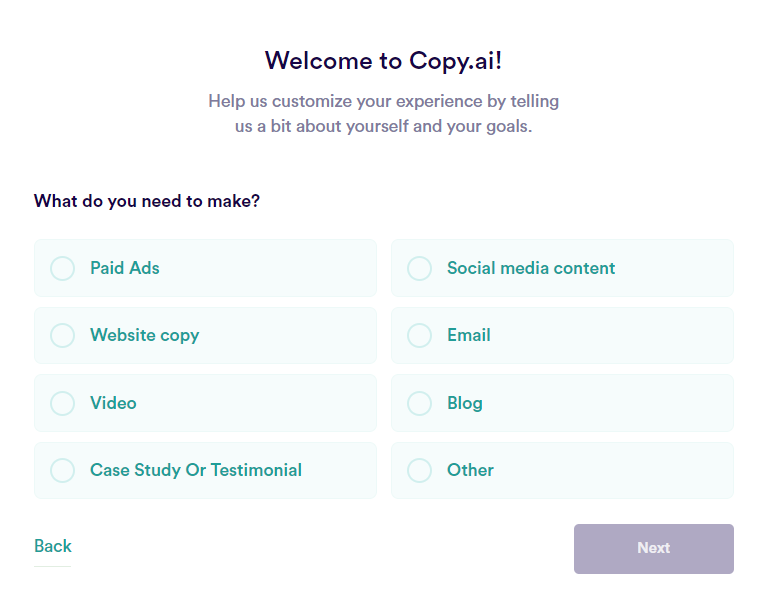Click the Email label text
The height and width of the screenshot is (611, 777).
[x=469, y=335]
